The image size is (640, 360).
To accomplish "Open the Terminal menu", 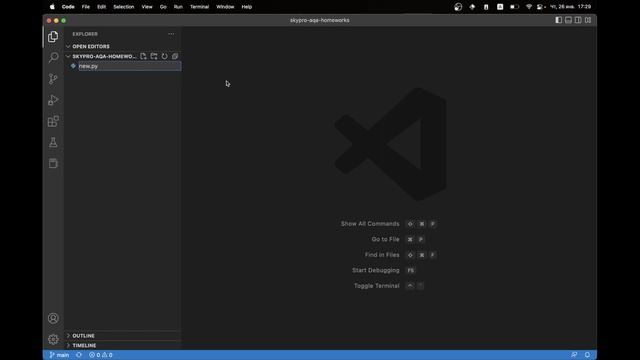I will 200,7.
